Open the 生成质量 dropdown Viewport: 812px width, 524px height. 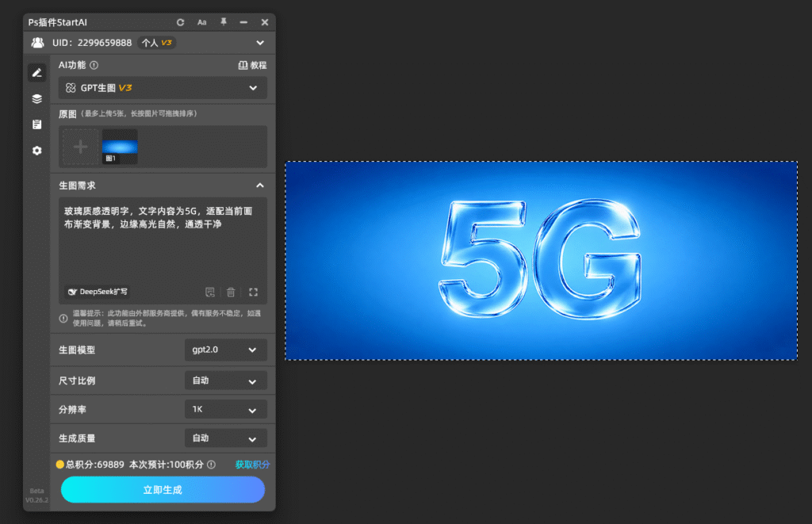pos(226,438)
